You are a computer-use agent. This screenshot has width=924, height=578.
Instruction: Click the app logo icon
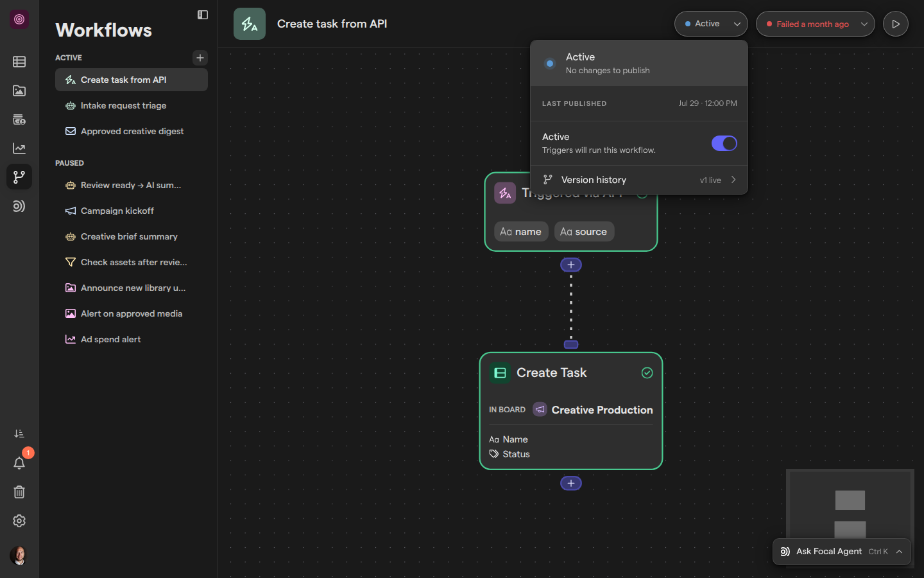coord(19,19)
